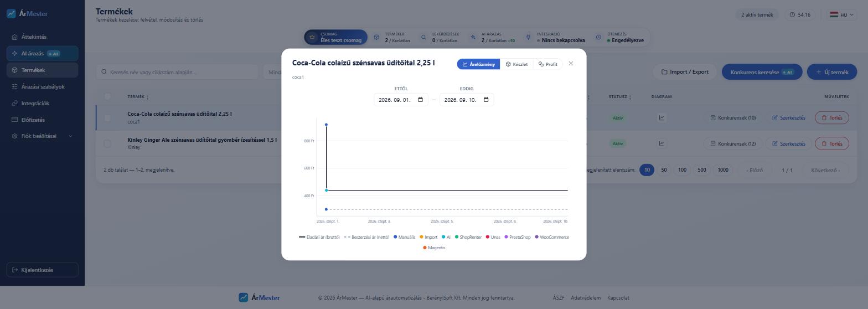Set page size to 100 items
Screen dimensions: 868x309
click(682, 170)
